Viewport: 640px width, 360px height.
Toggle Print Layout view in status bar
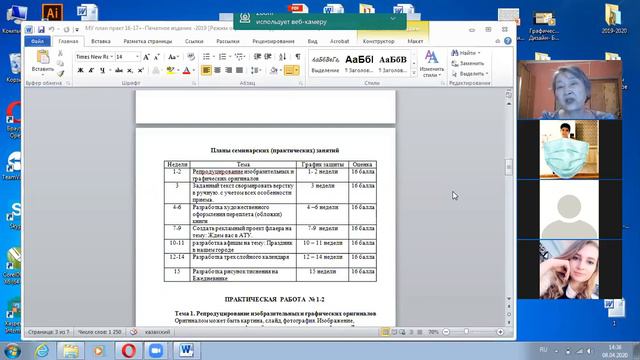point(385,332)
